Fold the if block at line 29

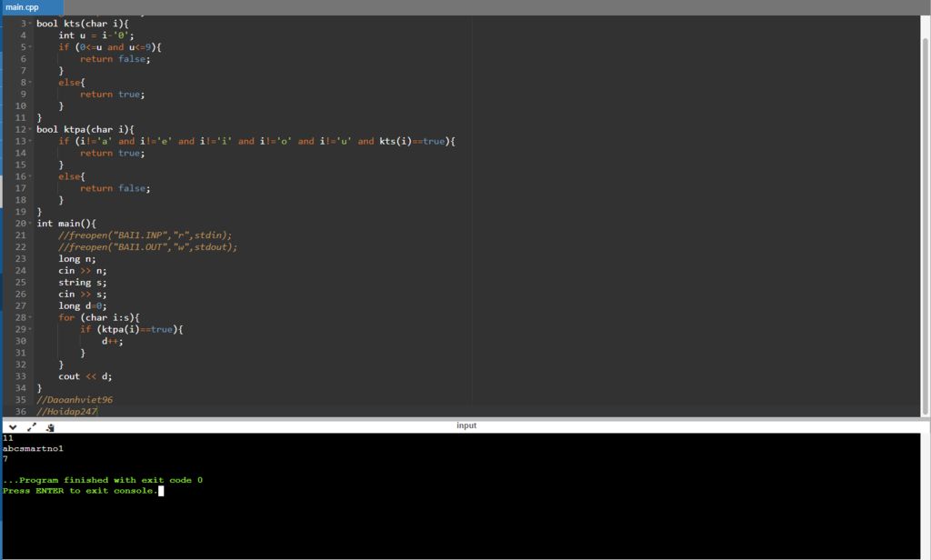pos(30,330)
